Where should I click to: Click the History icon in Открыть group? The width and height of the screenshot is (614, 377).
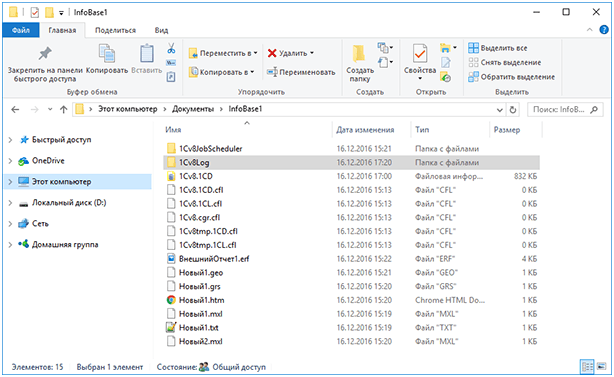click(446, 77)
